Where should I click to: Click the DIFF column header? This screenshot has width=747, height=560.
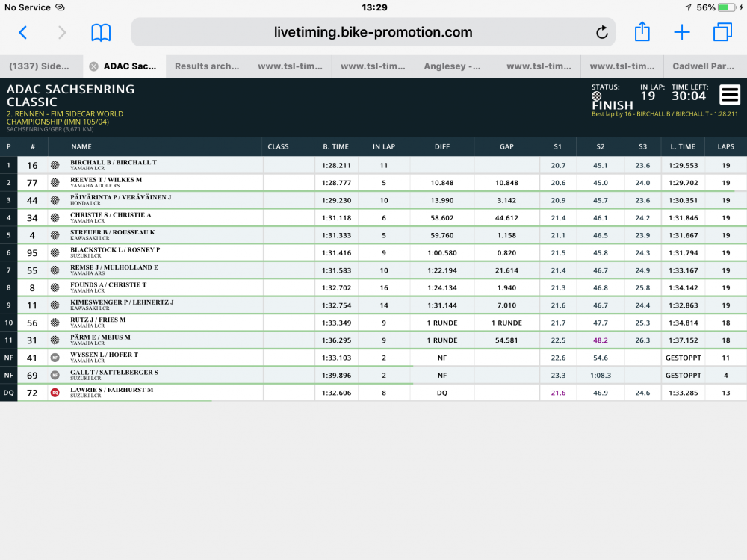442,146
